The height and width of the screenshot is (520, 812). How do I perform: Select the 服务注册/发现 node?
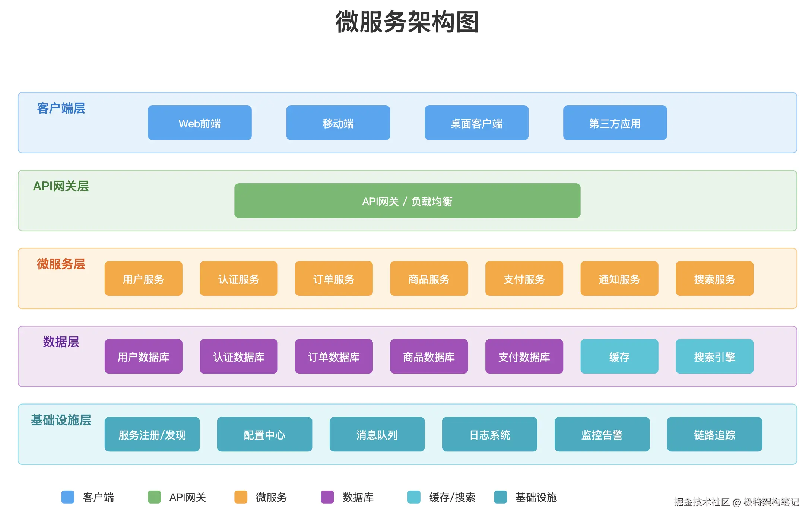coord(152,434)
